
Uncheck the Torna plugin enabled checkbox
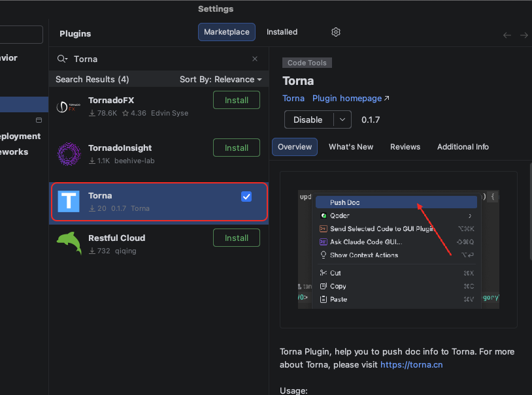(x=246, y=197)
